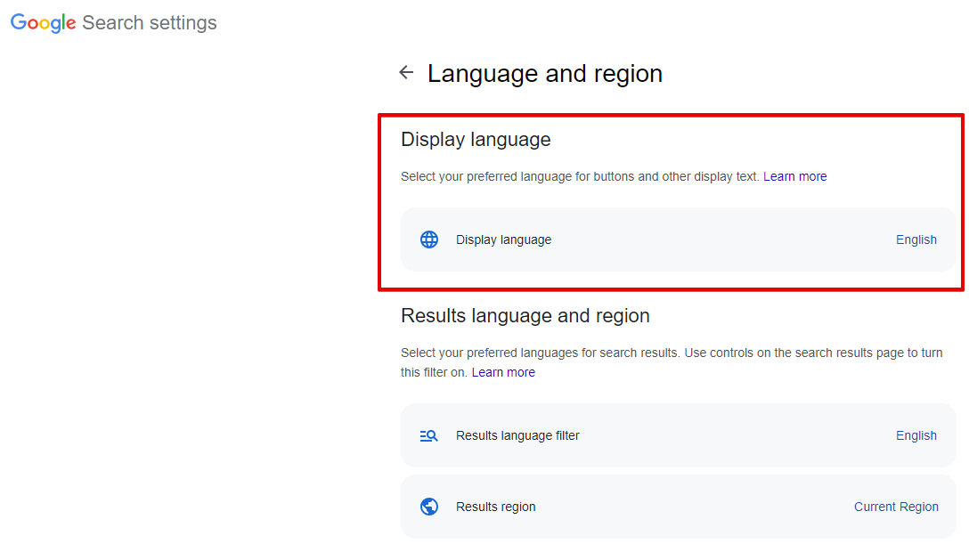Click the globe icon beside Display language
This screenshot has height=560, width=969.
click(x=428, y=239)
